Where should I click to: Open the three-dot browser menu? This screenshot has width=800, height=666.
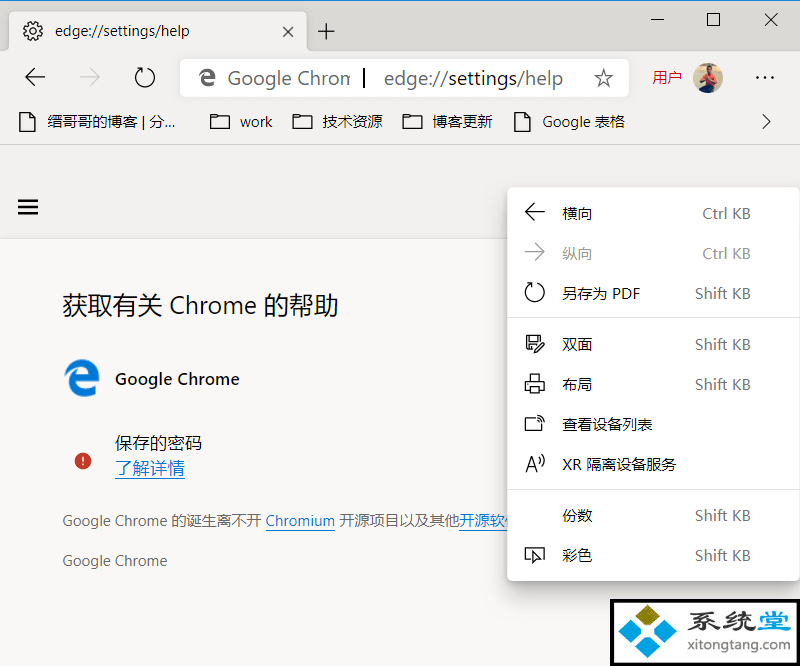[764, 78]
